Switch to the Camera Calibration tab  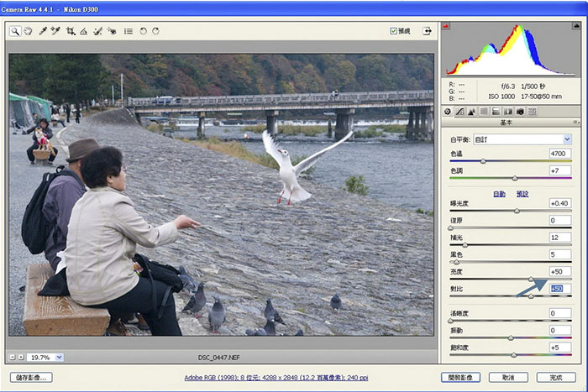pos(521,111)
